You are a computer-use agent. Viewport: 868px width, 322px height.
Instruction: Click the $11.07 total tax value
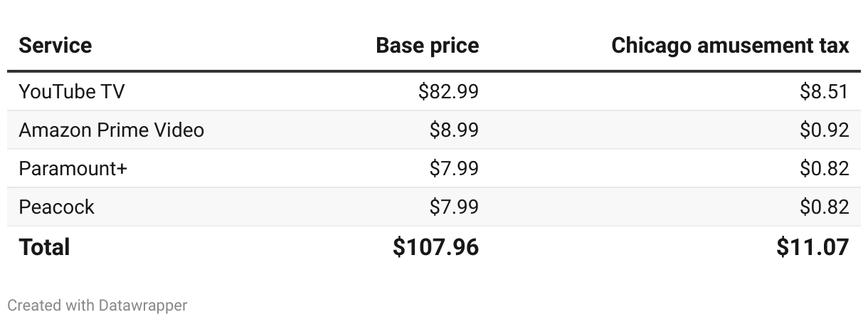[x=812, y=247]
